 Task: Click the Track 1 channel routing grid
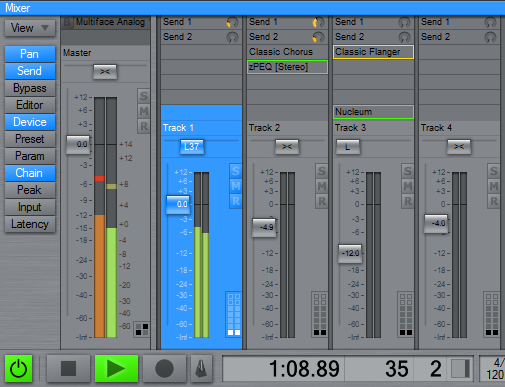[x=234, y=314]
